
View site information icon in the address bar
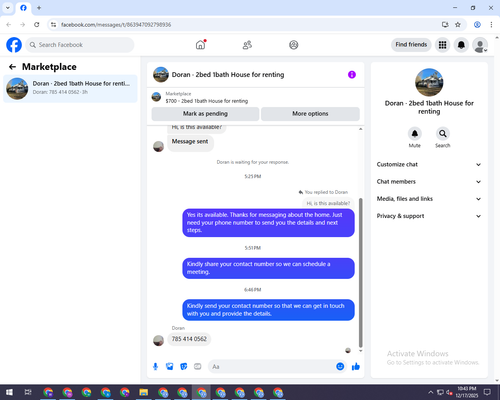(x=53, y=25)
